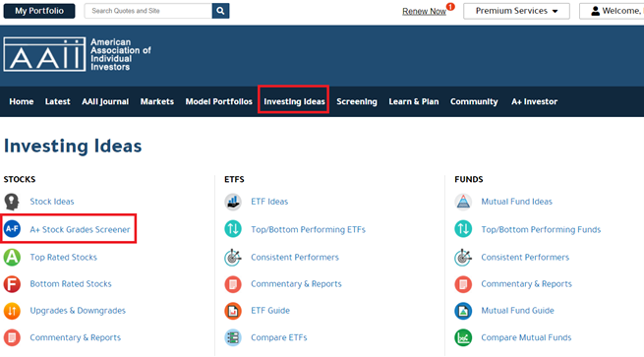
Task: Open the Upgrades & Downgrades link
Action: coord(78,311)
